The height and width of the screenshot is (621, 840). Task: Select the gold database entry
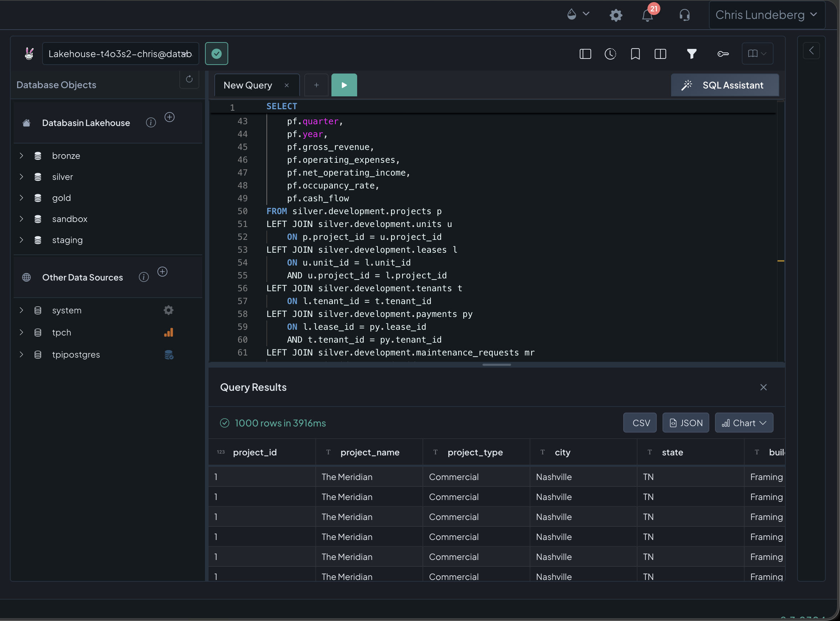(x=62, y=198)
